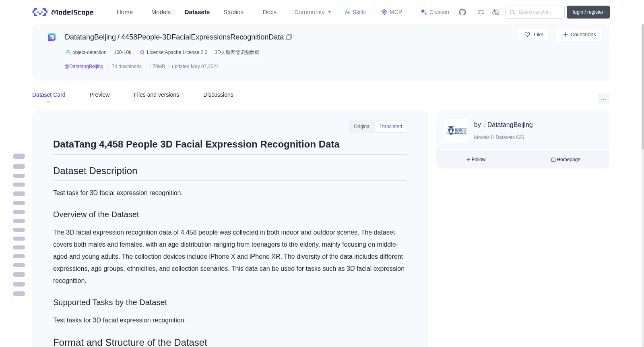Go to the Home page
This screenshot has height=347, width=644.
click(125, 12)
